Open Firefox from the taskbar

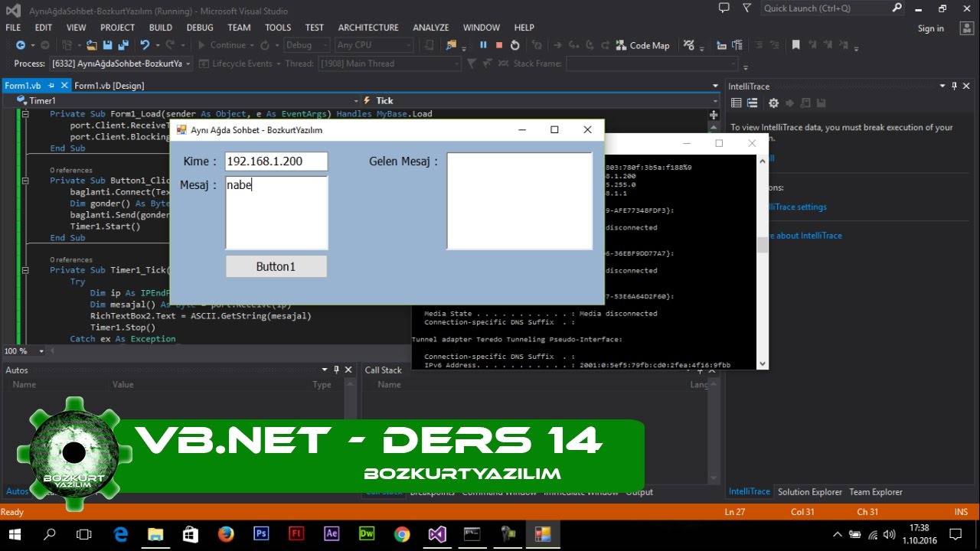[x=226, y=534]
